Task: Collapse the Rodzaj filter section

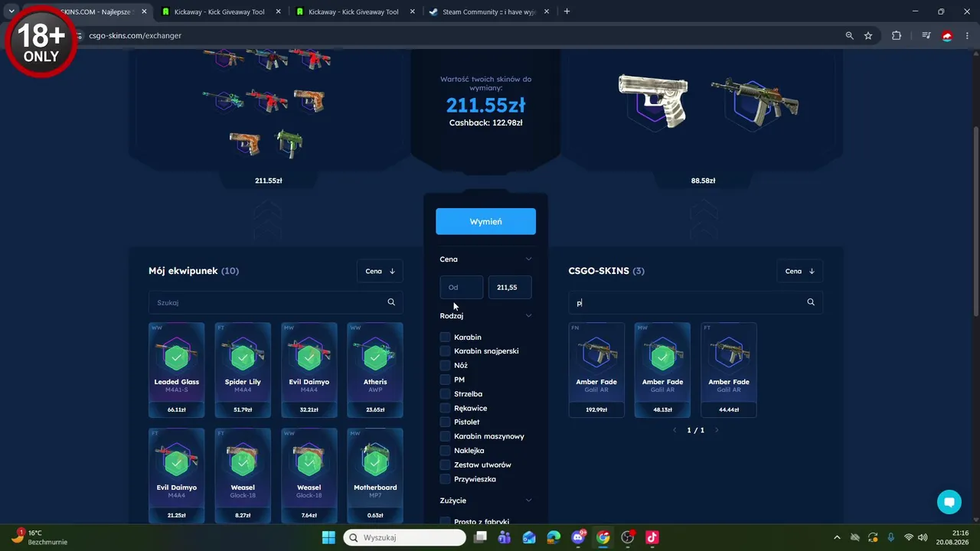Action: click(x=528, y=316)
